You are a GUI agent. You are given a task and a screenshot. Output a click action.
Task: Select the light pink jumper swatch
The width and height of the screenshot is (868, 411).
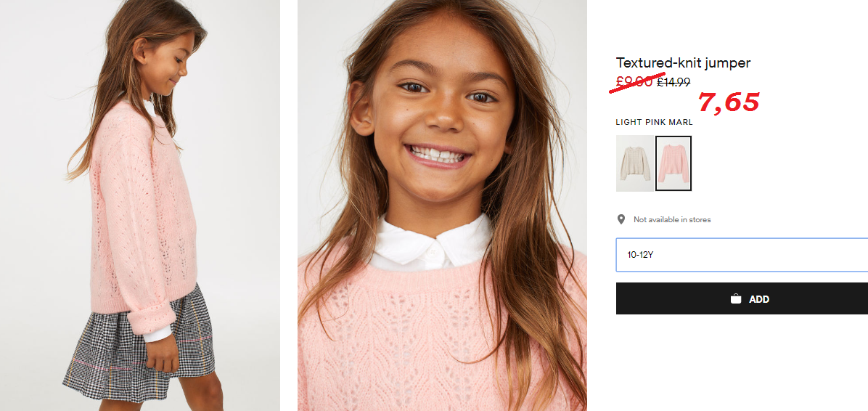click(673, 163)
